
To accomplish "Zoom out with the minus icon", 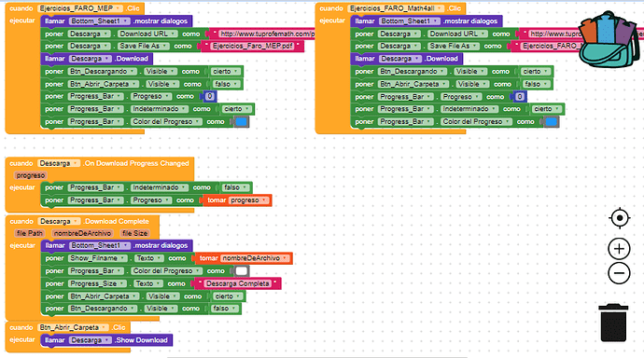I will pos(619,273).
